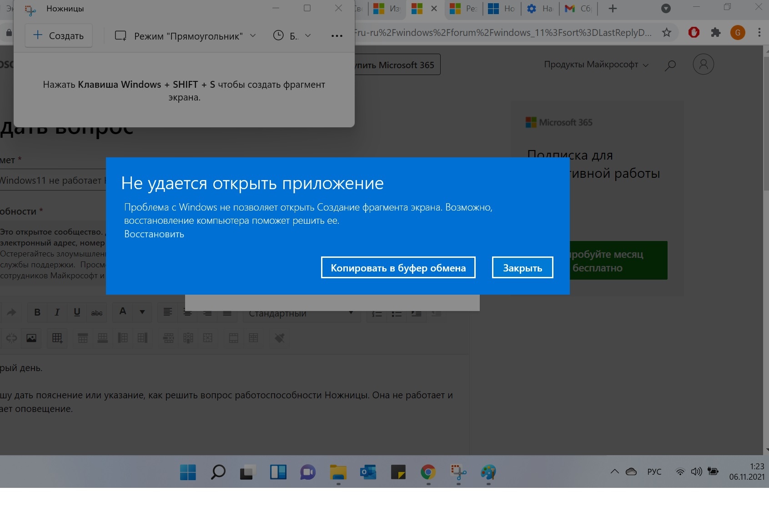Justify text in the editor toolbar
Image resolution: width=769 pixels, height=532 pixels.
(227, 312)
